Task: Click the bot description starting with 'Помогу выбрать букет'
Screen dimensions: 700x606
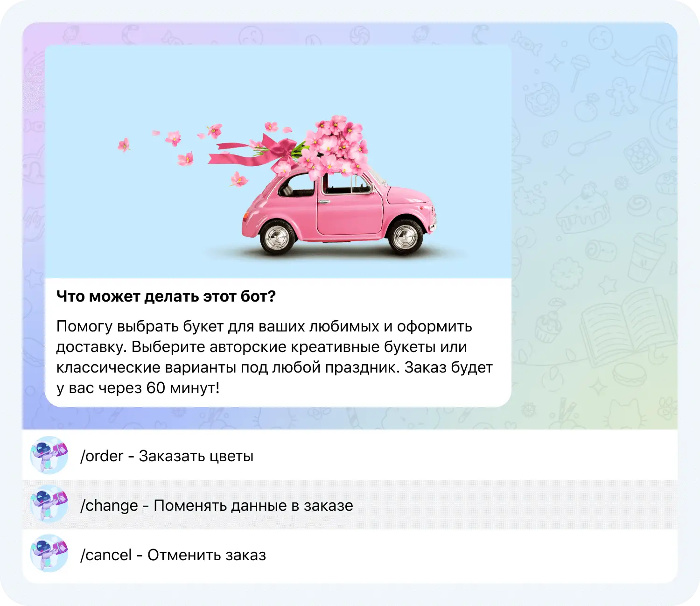Action: [x=274, y=357]
